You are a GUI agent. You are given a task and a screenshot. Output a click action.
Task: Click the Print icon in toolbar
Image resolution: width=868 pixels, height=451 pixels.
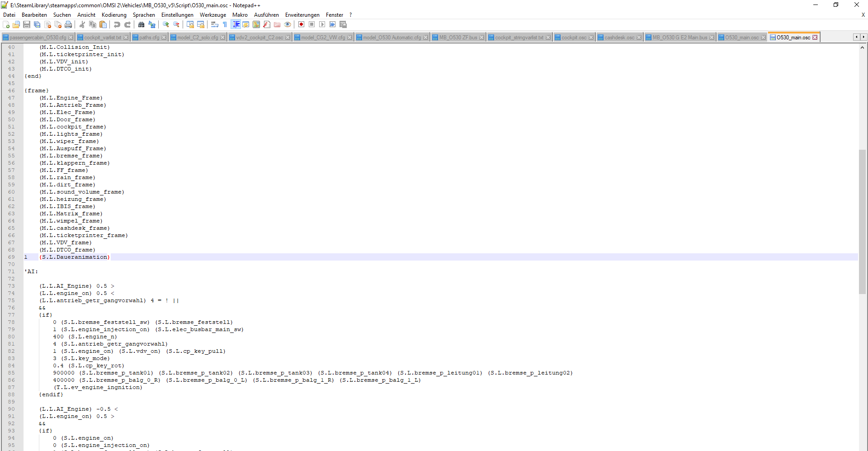point(68,24)
